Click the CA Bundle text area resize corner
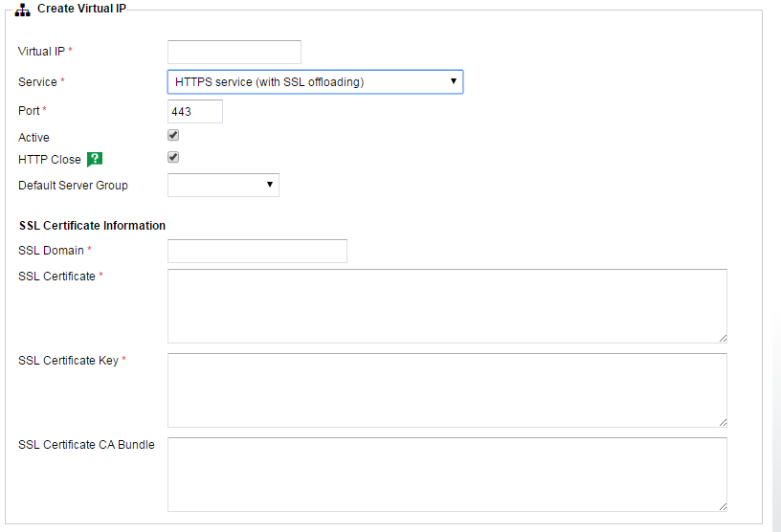Image resolution: width=781 pixels, height=532 pixels. [x=722, y=505]
